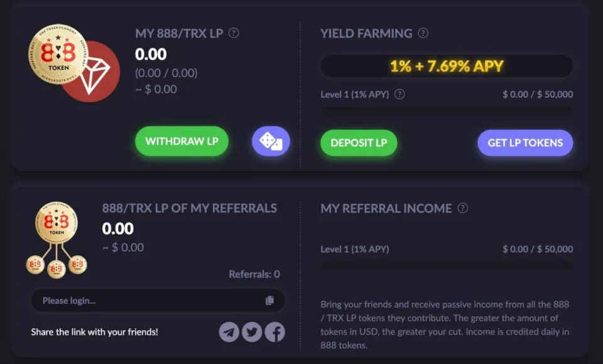This screenshot has width=603, height=364.
Task: Click GET LP TOKENS
Action: (x=525, y=143)
